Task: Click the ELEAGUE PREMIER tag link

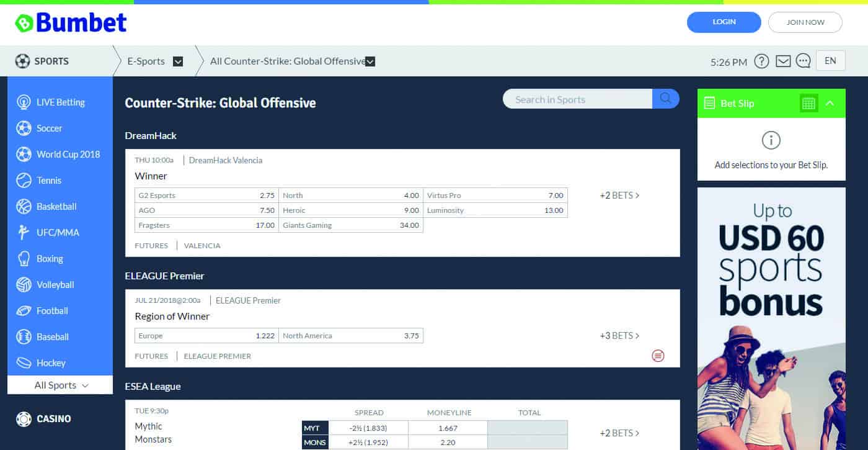Action: tap(218, 356)
